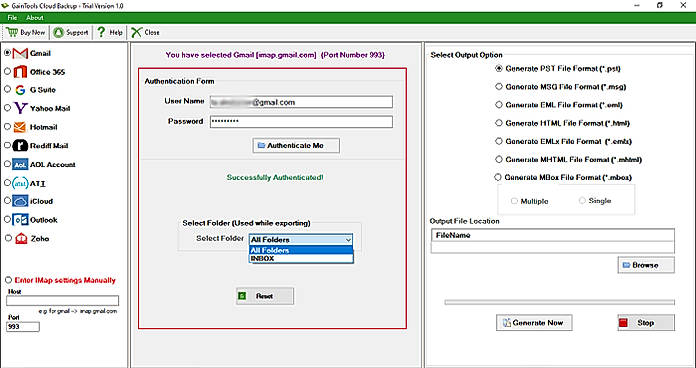This screenshot has width=696, height=368.
Task: Click the export progress bar
Action: click(560, 302)
